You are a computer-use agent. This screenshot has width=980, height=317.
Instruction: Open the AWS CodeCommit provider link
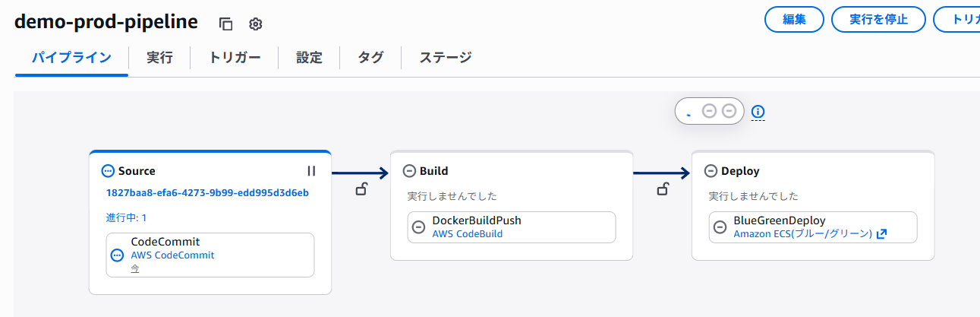tap(172, 255)
